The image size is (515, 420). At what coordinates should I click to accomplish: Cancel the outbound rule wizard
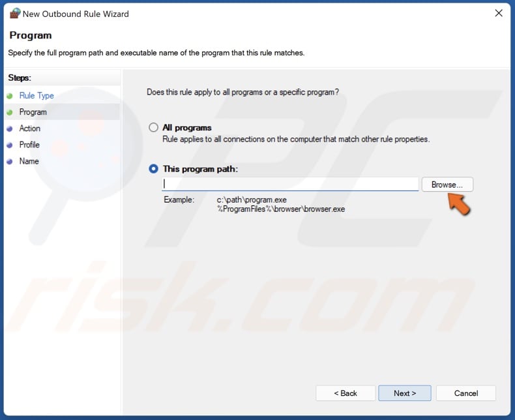pyautogui.click(x=466, y=393)
